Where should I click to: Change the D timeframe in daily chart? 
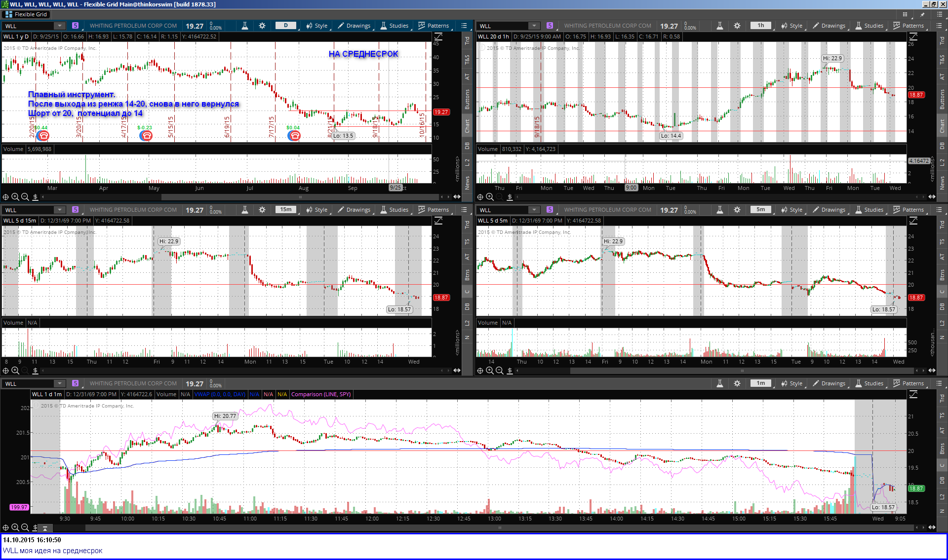coord(286,26)
